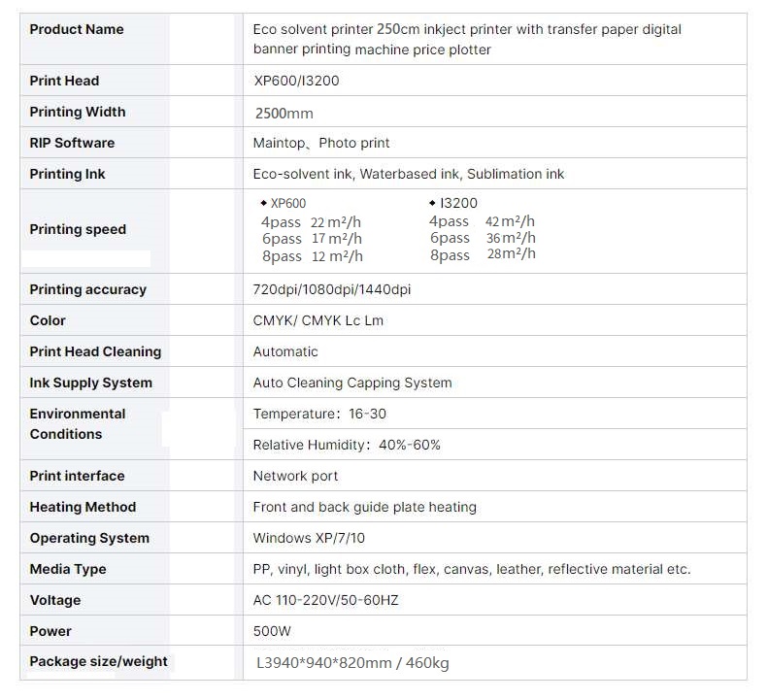The height and width of the screenshot is (700, 768).
Task: Click the Printing speed row label
Action: point(78,229)
